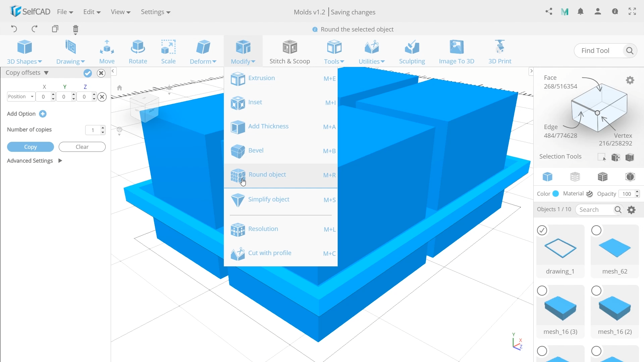Image resolution: width=644 pixels, height=362 pixels.
Task: Open the File menu
Action: (65, 12)
